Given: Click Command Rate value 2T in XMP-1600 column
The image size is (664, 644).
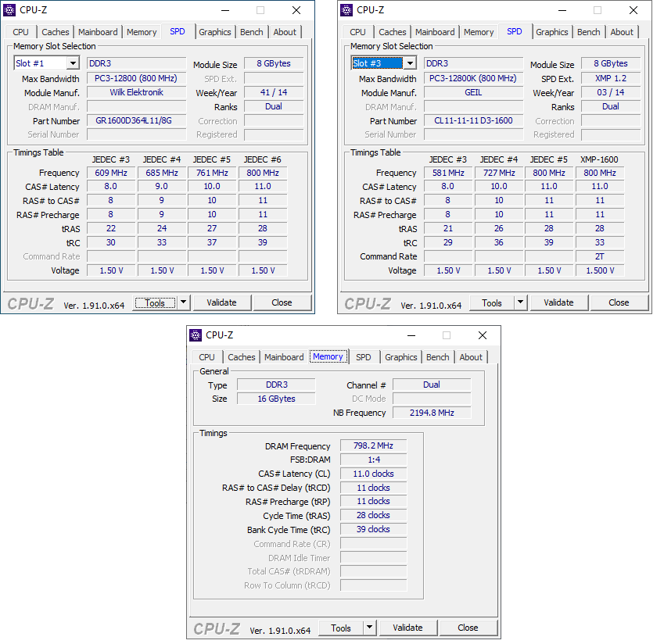Looking at the screenshot, I should point(600,256).
